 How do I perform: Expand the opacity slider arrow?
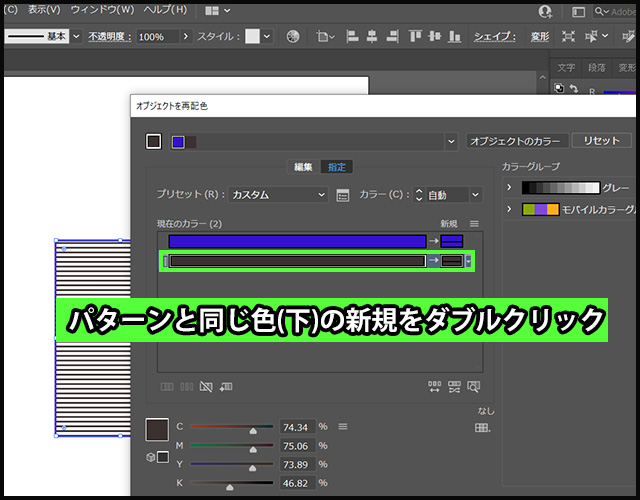click(x=186, y=37)
